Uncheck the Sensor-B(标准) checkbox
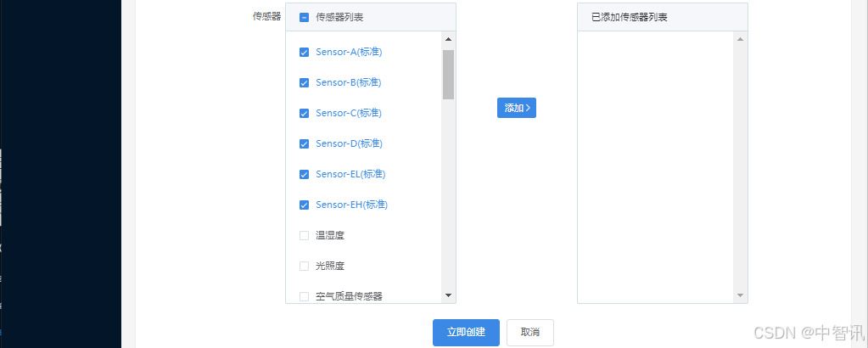The height and width of the screenshot is (348, 868). pyautogui.click(x=304, y=82)
